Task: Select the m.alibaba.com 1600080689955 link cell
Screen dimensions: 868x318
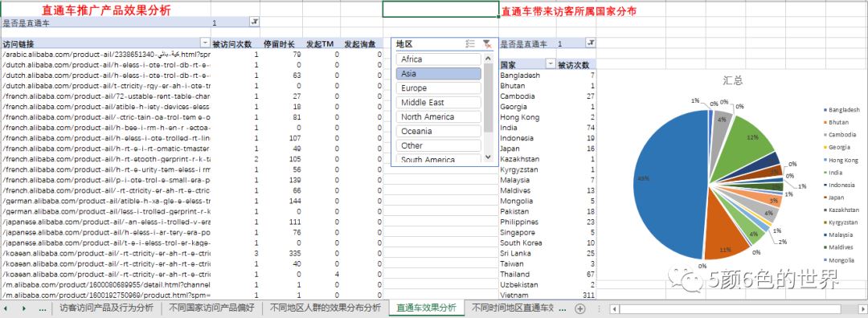Action: pos(106,285)
